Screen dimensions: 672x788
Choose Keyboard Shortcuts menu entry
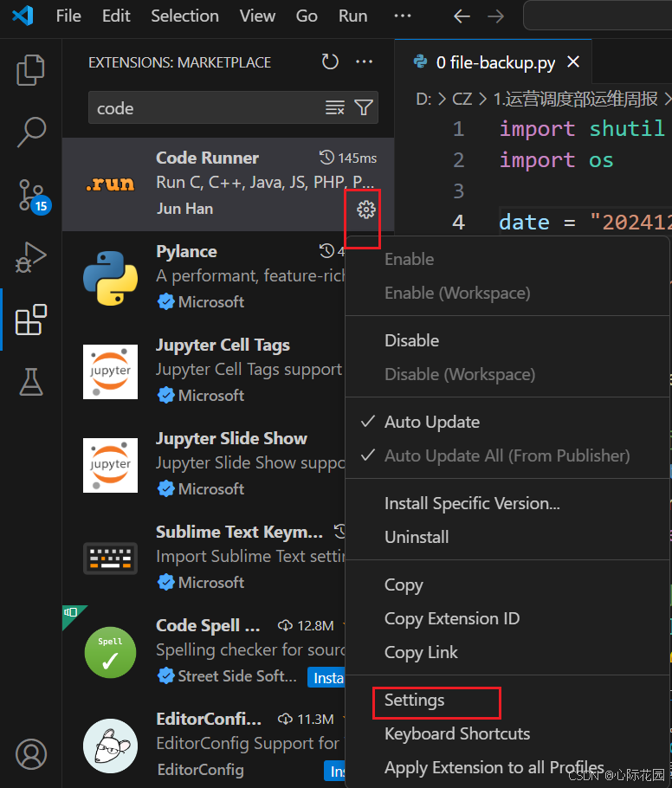tap(457, 734)
